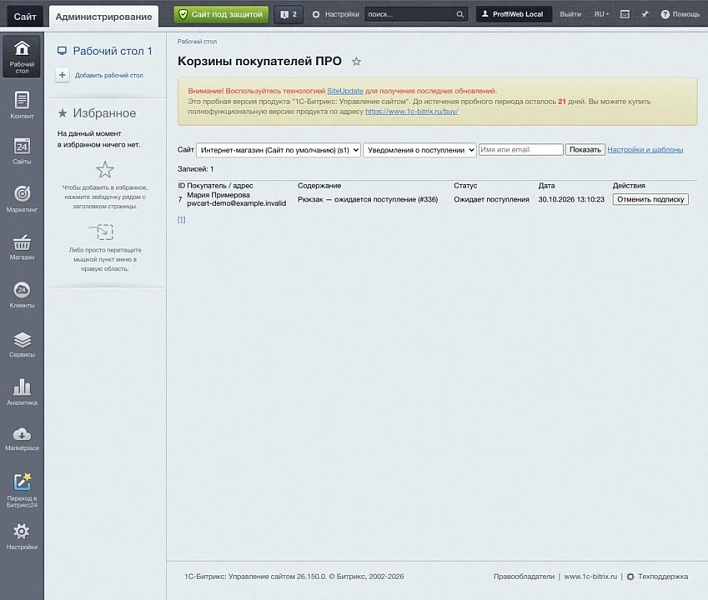708x600 pixels.
Task: Click the Записей: 1 counter text
Action: (196, 169)
